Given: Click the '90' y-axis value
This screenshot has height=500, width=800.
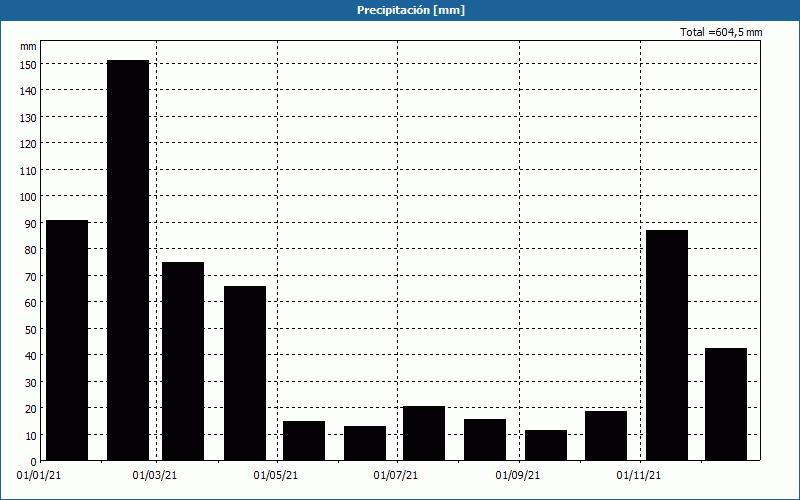Looking at the screenshot, I should tap(31, 224).
